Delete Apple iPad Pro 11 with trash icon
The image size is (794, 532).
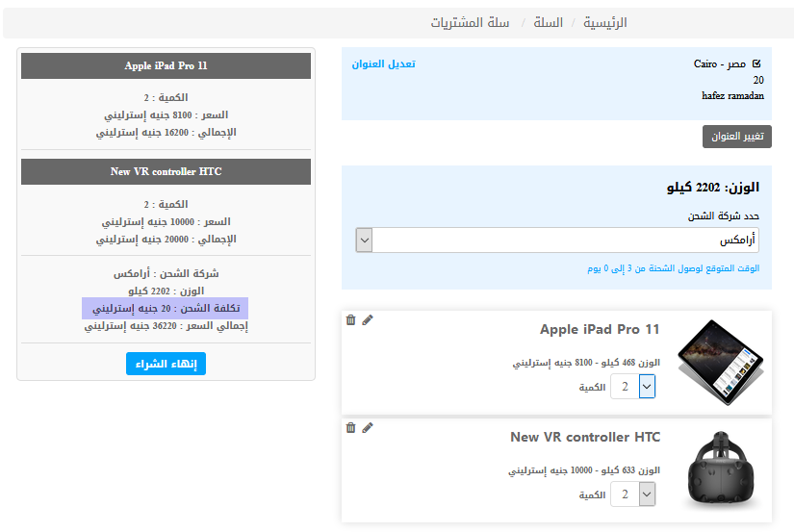[x=350, y=320]
